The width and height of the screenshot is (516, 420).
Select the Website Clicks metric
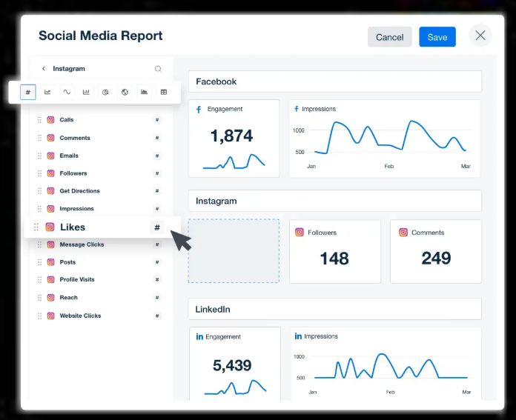click(x=80, y=316)
